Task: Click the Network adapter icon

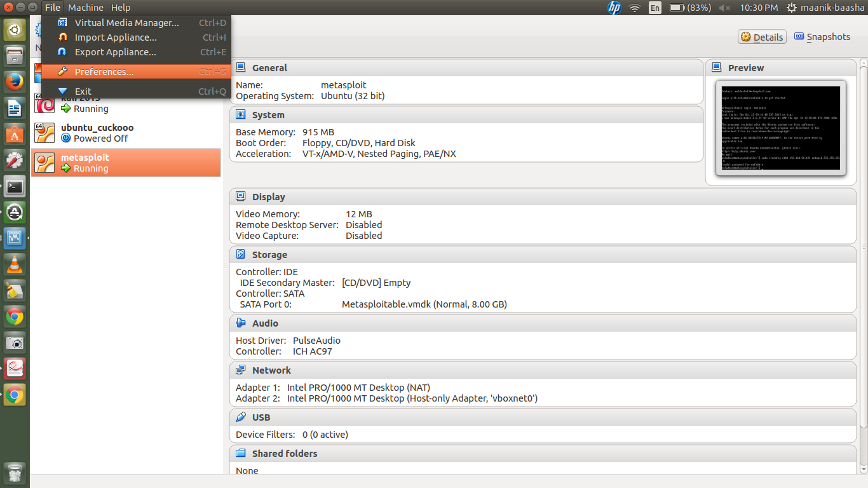Action: click(241, 370)
